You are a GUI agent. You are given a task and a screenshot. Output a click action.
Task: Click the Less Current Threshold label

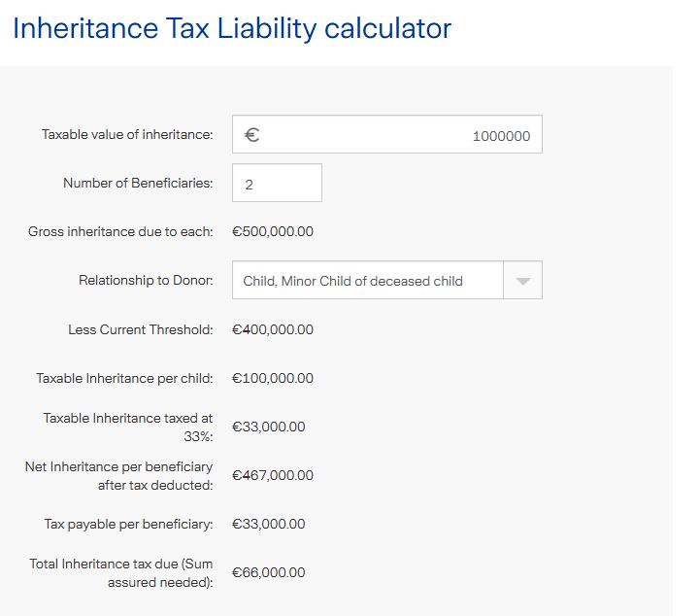140,329
